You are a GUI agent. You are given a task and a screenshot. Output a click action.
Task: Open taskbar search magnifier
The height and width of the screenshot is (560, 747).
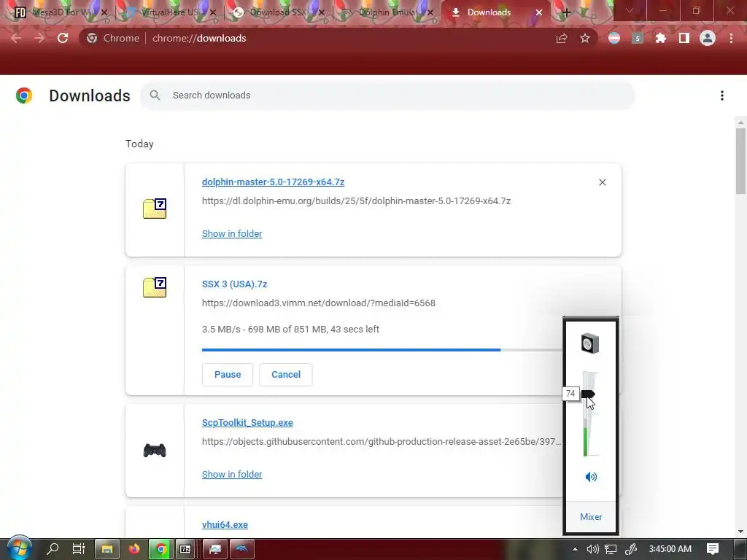pos(53,549)
